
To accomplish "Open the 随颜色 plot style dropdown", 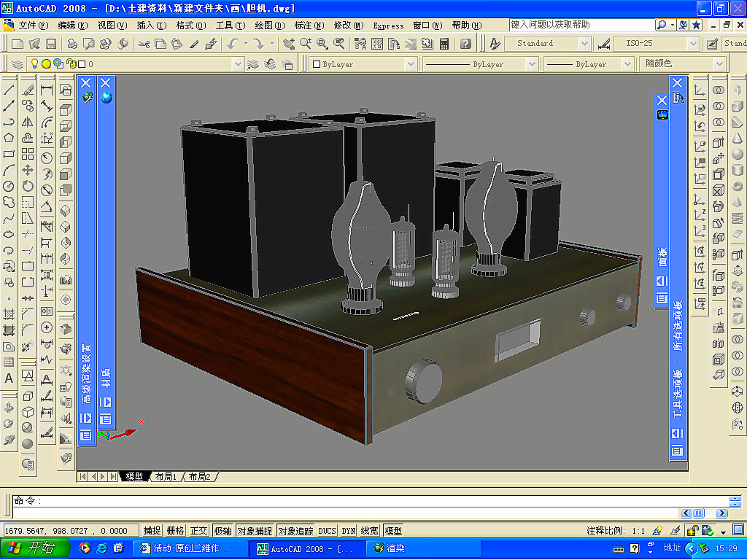I will click(x=719, y=64).
